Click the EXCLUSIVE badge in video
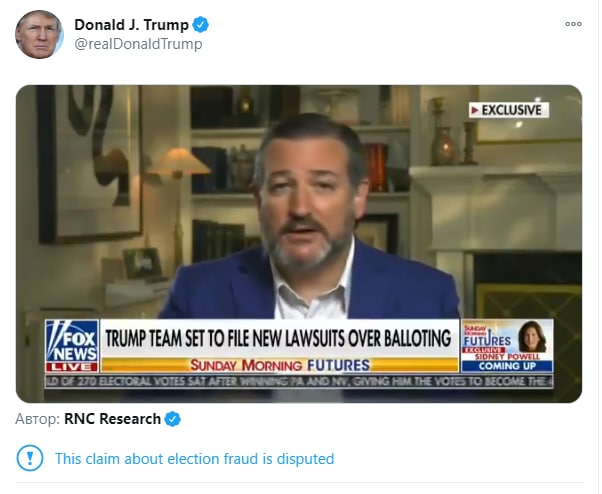This screenshot has height=494, width=602. coord(509,110)
